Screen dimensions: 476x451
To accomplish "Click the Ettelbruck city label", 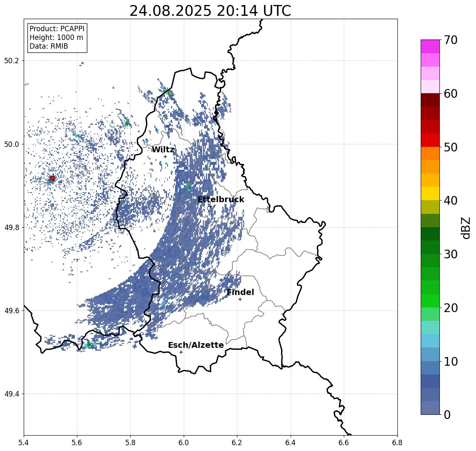I will (221, 199).
